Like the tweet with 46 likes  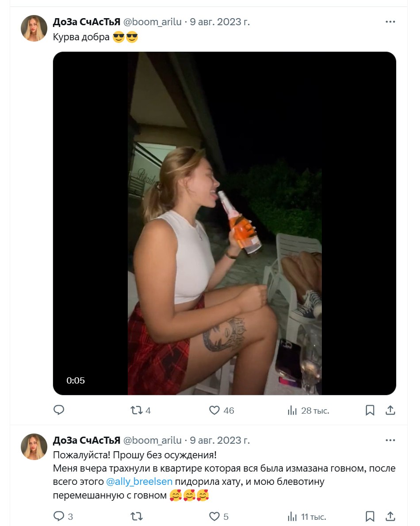tap(214, 411)
